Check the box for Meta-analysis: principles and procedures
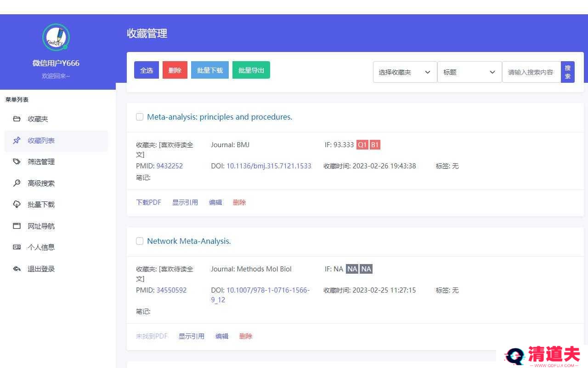This screenshot has width=588, height=368. point(140,117)
